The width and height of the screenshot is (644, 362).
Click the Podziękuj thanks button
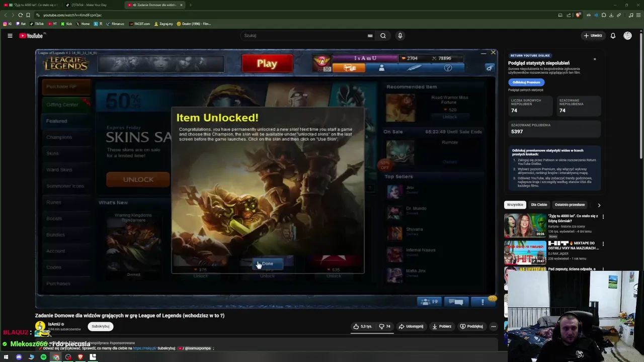coord(471,326)
